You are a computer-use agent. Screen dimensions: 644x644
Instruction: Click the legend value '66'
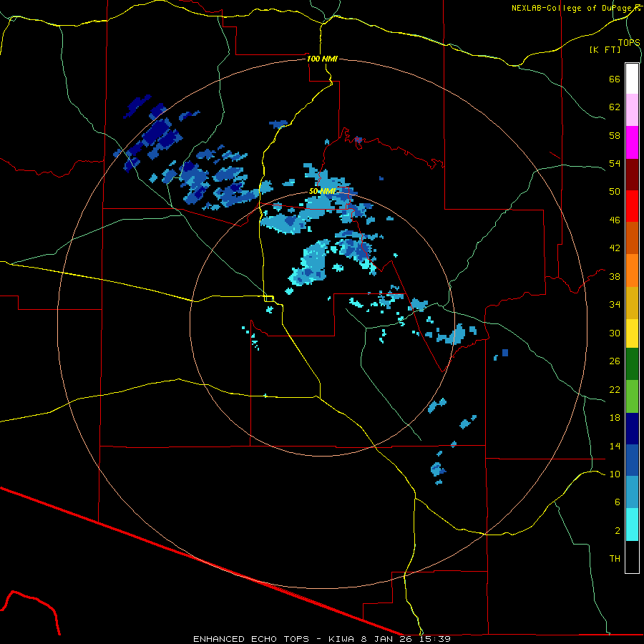click(x=615, y=79)
